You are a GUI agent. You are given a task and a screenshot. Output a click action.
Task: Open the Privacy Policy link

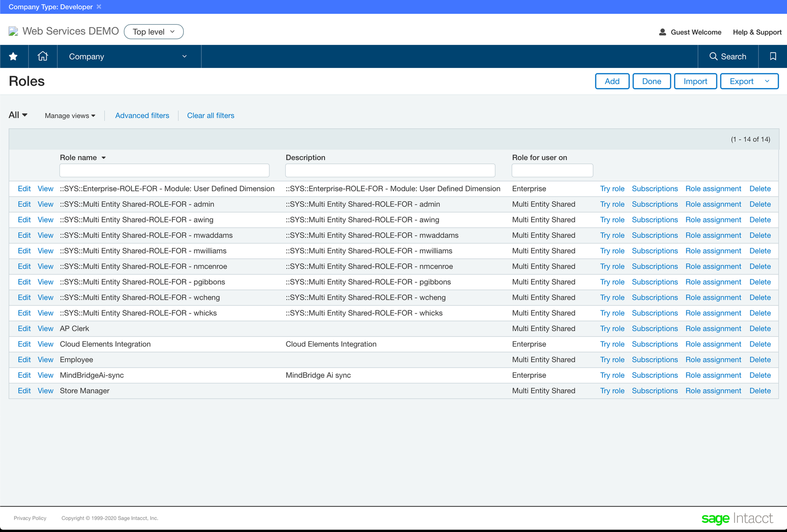(x=30, y=518)
